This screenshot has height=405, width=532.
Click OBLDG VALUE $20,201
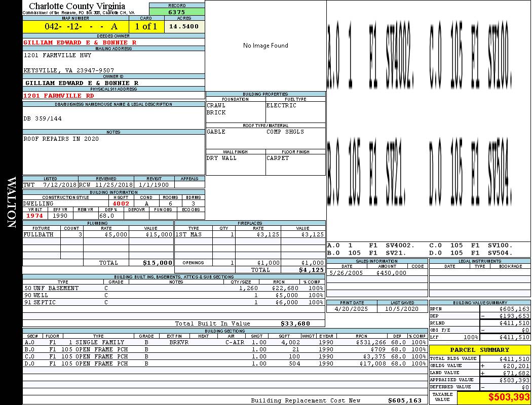(x=516, y=366)
